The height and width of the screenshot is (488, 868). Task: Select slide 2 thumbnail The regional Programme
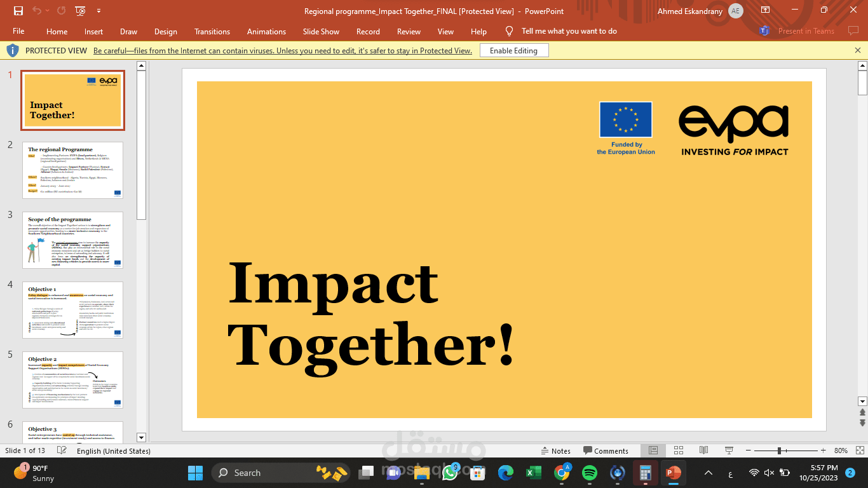[x=72, y=170]
